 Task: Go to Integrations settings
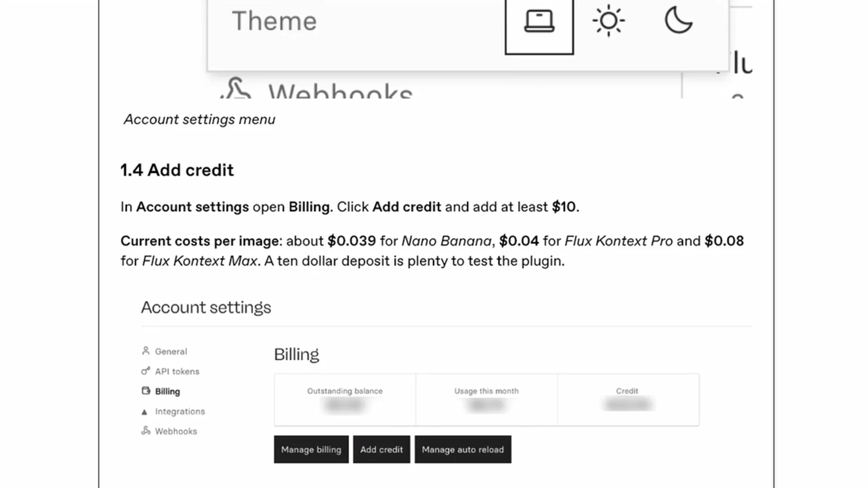click(179, 412)
